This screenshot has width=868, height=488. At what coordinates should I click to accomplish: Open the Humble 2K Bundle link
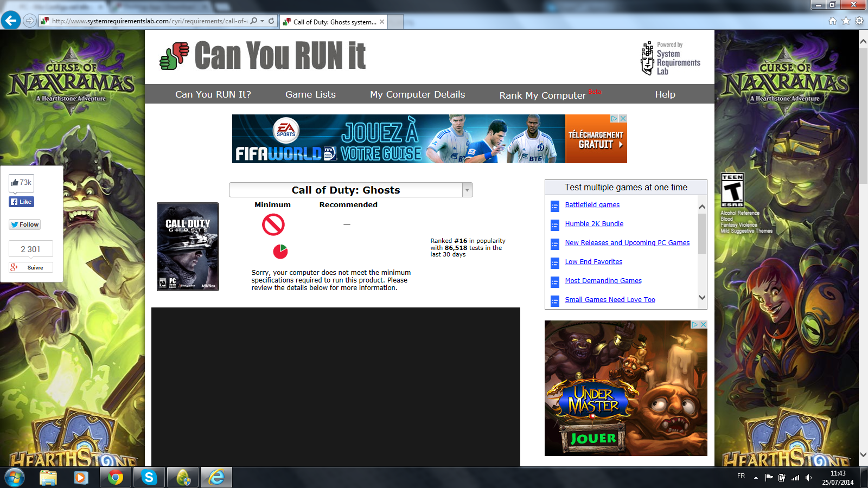pos(594,224)
